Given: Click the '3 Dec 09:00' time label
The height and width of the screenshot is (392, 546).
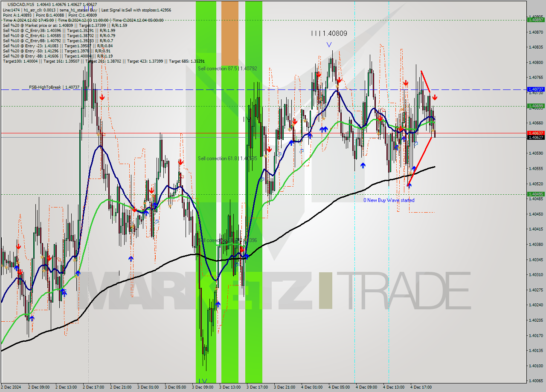Looking at the screenshot, I should pyautogui.click(x=202, y=387).
